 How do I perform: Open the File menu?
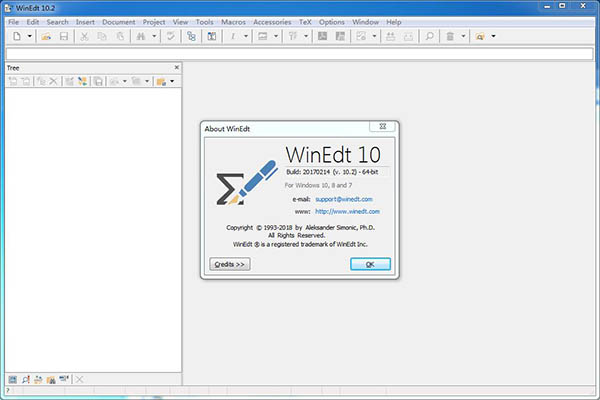[x=13, y=22]
